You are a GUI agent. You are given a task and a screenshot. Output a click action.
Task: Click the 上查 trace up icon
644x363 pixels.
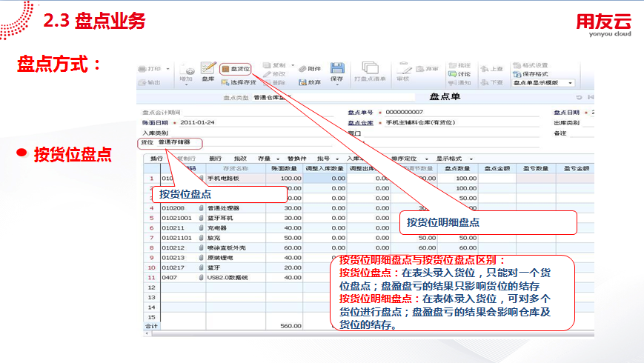tap(485, 69)
